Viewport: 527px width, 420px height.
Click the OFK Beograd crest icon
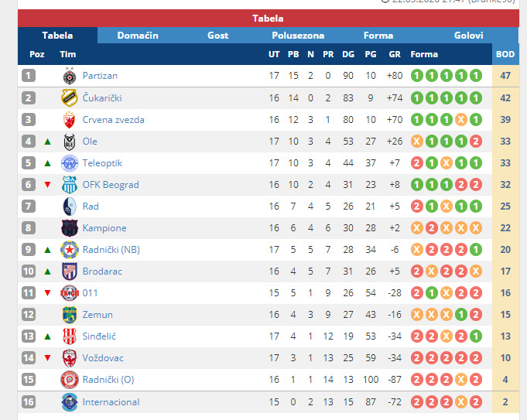(70, 185)
